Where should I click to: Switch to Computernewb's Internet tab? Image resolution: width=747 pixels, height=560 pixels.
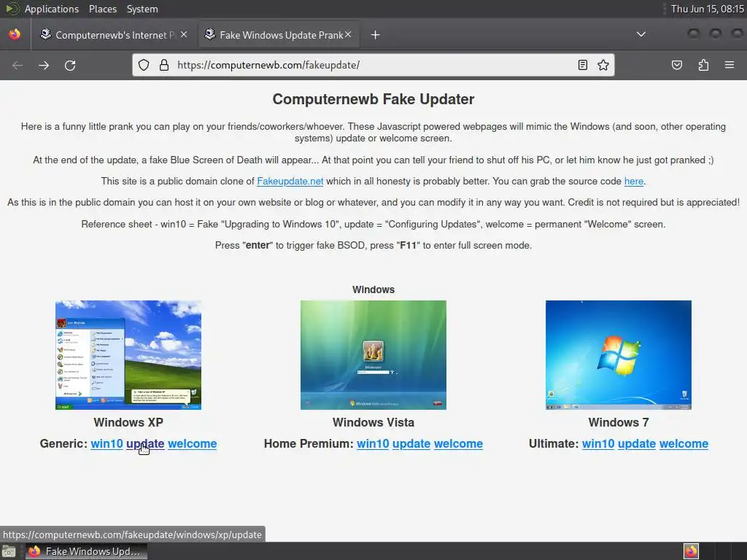114,35
